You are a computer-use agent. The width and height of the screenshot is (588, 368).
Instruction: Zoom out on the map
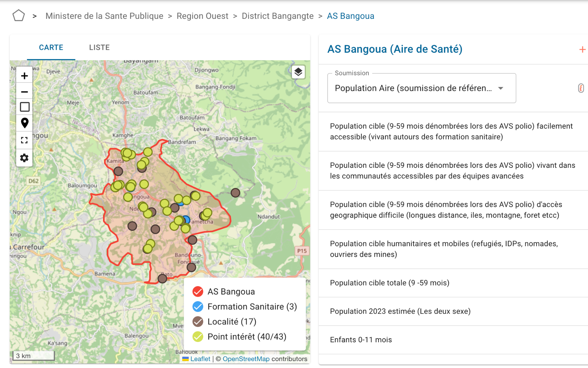tap(24, 92)
